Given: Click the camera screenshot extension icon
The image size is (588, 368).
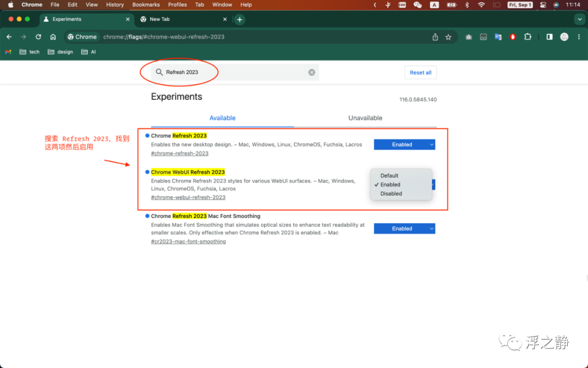Looking at the screenshot, I should pos(469,37).
